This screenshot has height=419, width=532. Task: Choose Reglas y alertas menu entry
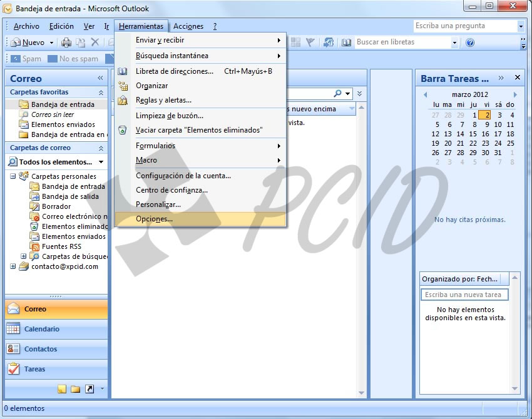[200, 100]
